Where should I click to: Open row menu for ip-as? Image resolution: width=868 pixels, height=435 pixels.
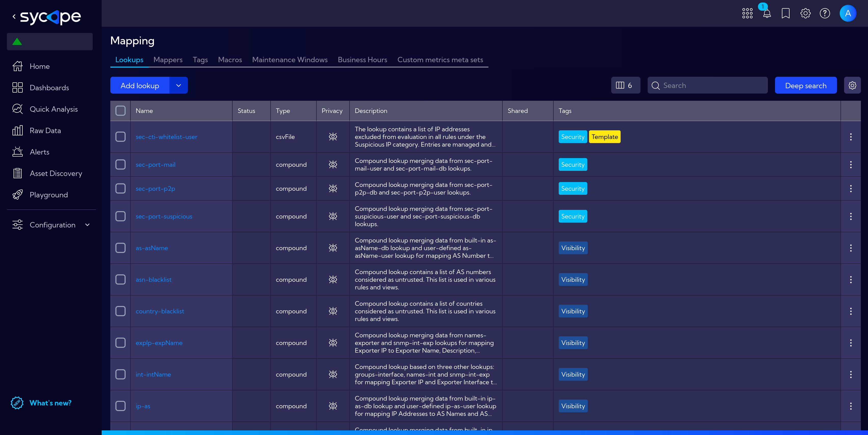click(x=850, y=406)
